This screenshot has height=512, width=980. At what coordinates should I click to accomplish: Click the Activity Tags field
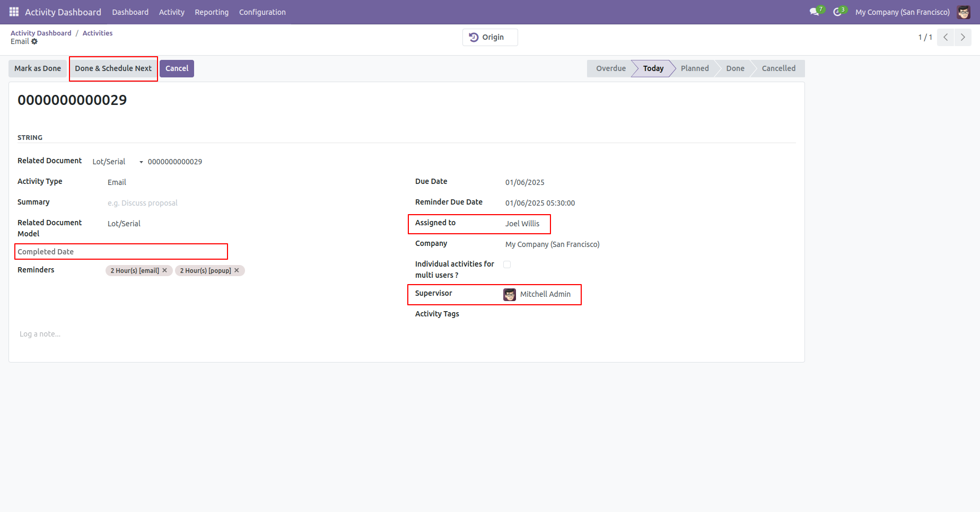pos(651,314)
